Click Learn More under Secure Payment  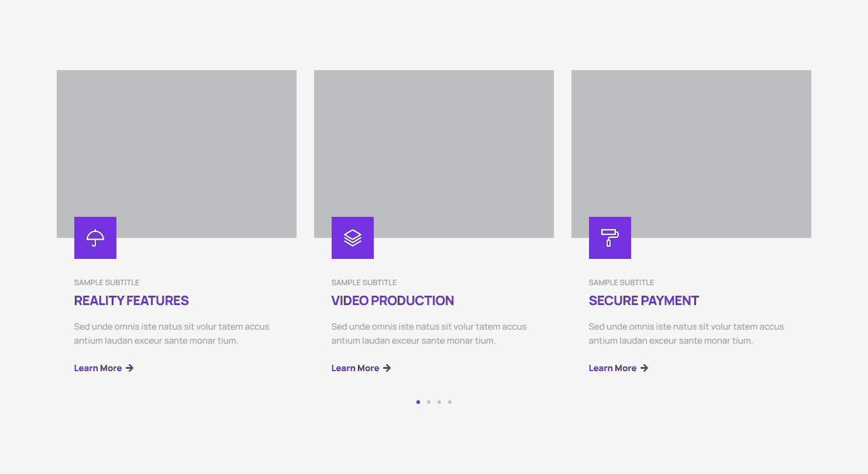[x=612, y=368]
